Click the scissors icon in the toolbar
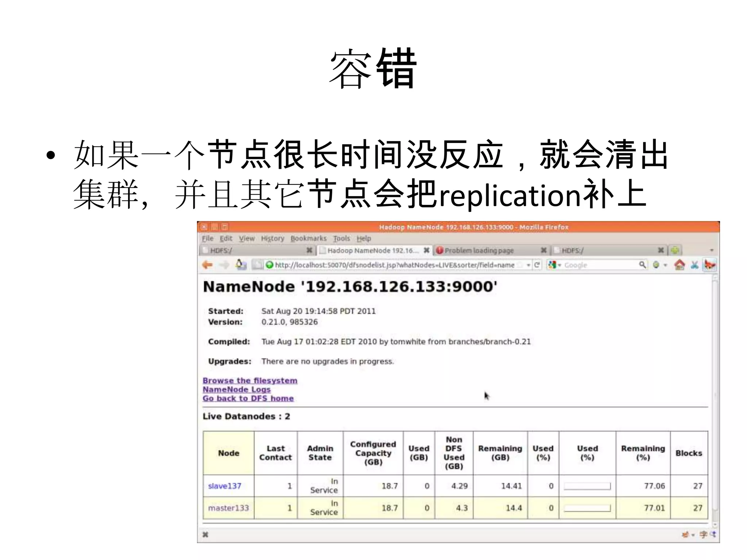This screenshot has width=747, height=560. click(x=694, y=265)
